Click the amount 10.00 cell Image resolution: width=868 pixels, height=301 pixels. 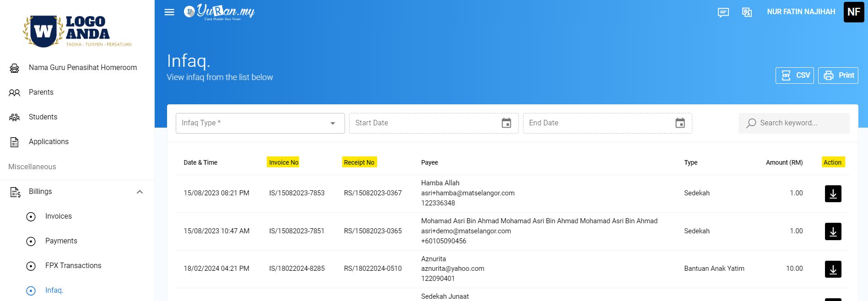[x=794, y=269]
